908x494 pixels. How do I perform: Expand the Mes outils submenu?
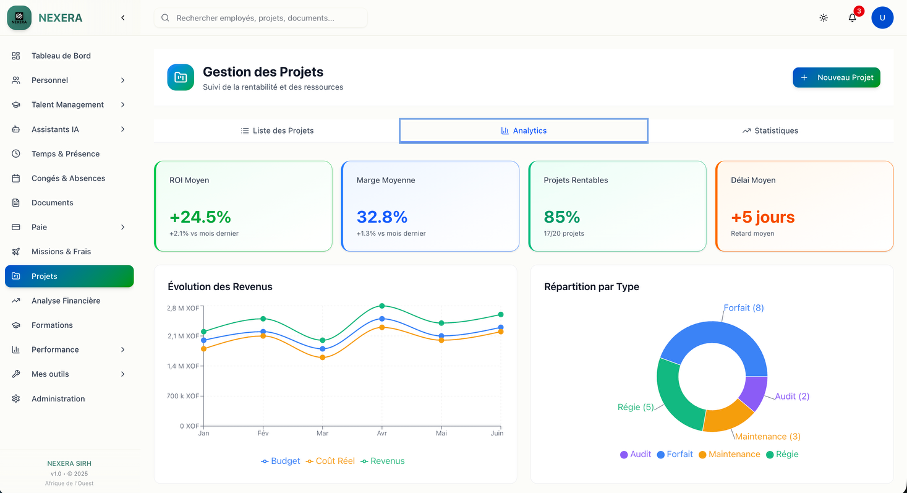[x=123, y=374]
